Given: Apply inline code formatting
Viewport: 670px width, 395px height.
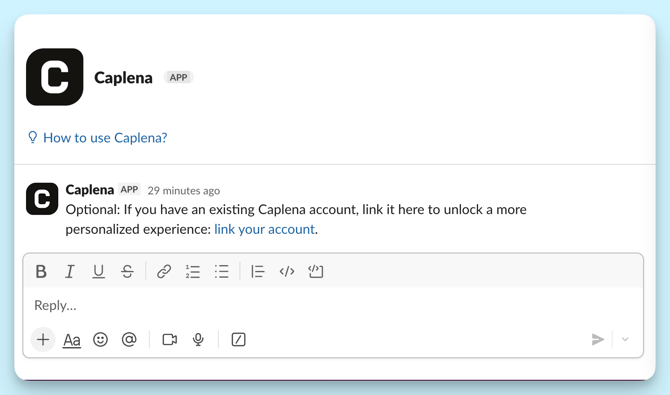Looking at the screenshot, I should pos(287,271).
